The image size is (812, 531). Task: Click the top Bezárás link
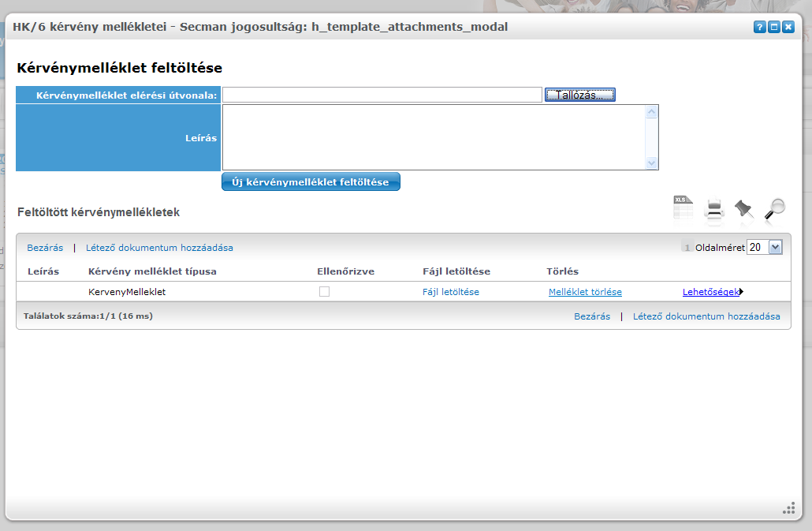[45, 248]
